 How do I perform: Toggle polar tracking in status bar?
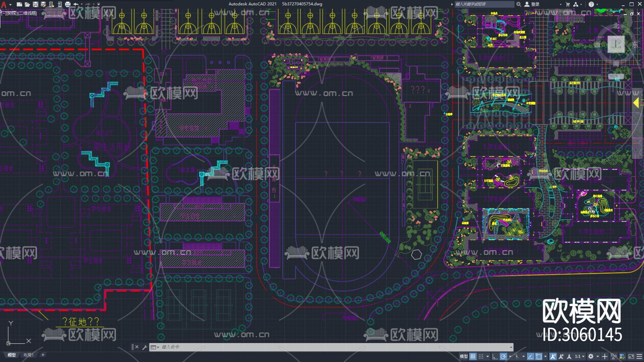tap(503, 356)
